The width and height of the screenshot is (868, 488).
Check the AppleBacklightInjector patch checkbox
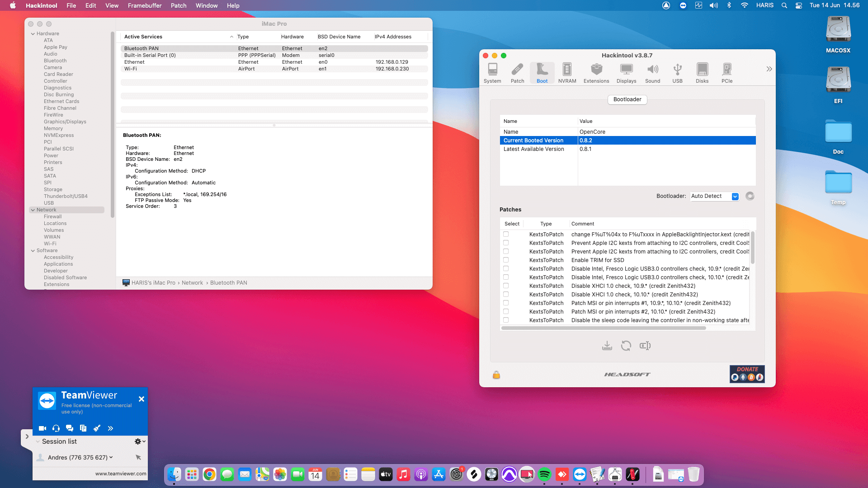click(506, 234)
